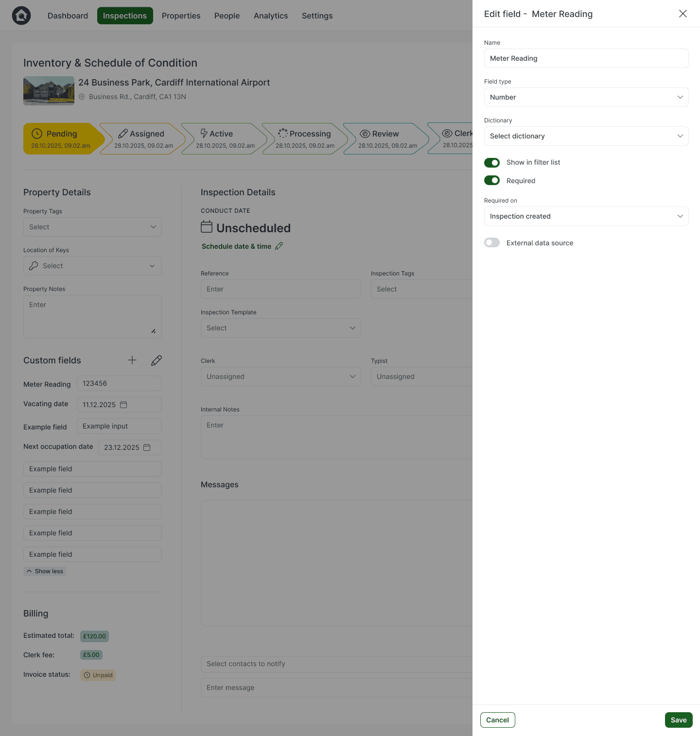Click the key icon in Location of Keys
This screenshot has height=736, width=700.
tap(34, 266)
